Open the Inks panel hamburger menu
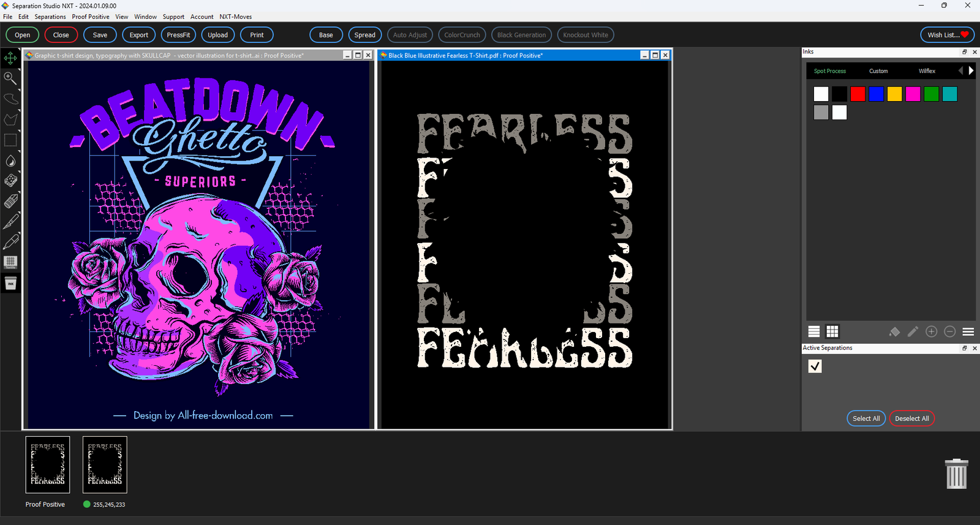Image resolution: width=980 pixels, height=525 pixels. pyautogui.click(x=968, y=331)
